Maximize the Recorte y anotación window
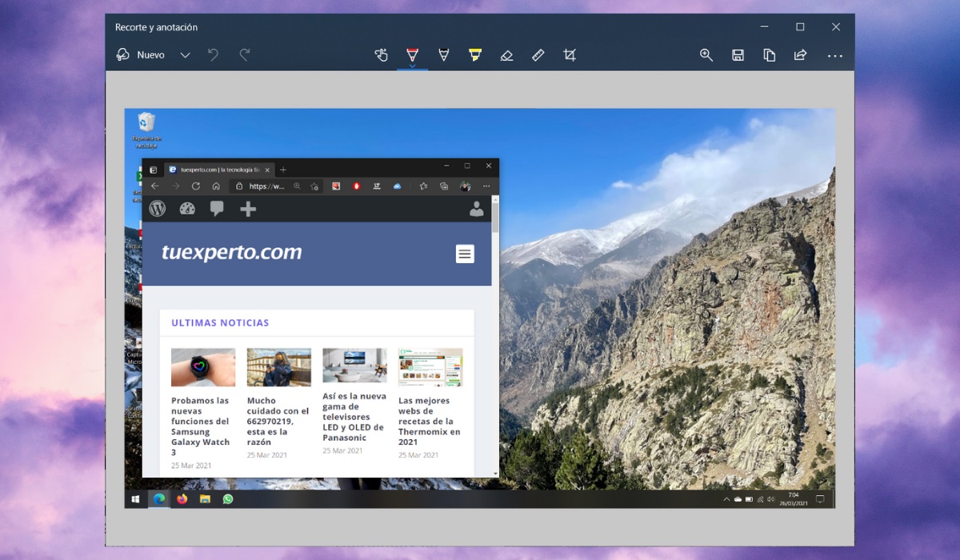The width and height of the screenshot is (960, 560). pos(800,27)
